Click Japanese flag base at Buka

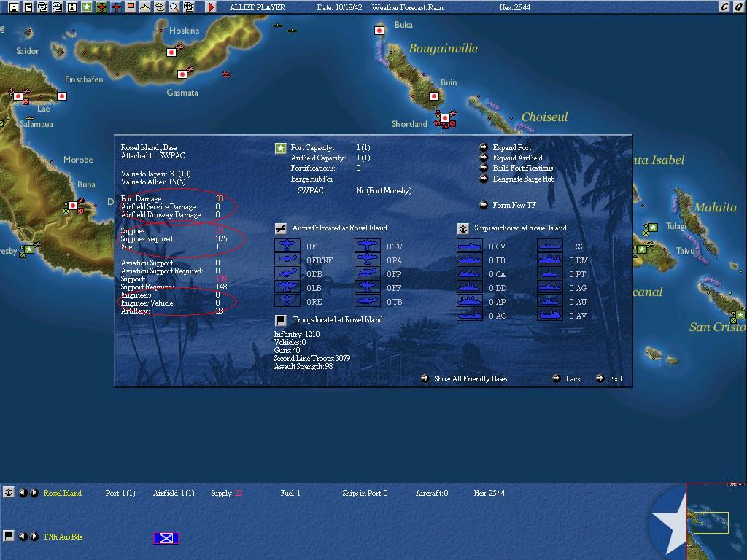pyautogui.click(x=379, y=31)
